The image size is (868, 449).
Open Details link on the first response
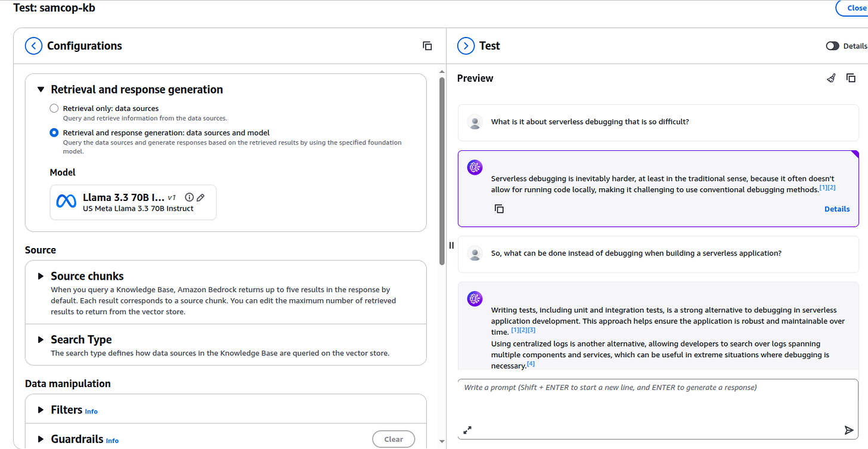click(x=837, y=209)
